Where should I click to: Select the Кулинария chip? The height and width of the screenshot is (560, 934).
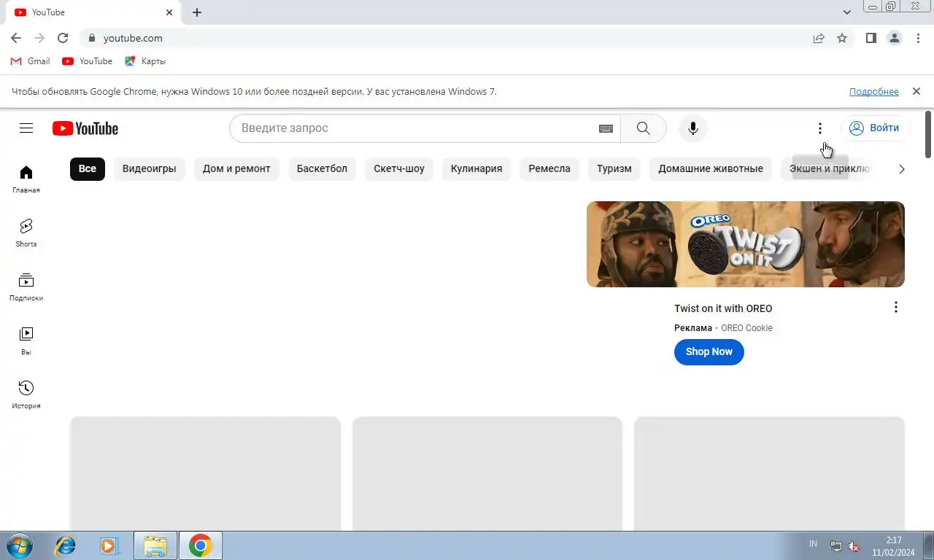tap(476, 168)
